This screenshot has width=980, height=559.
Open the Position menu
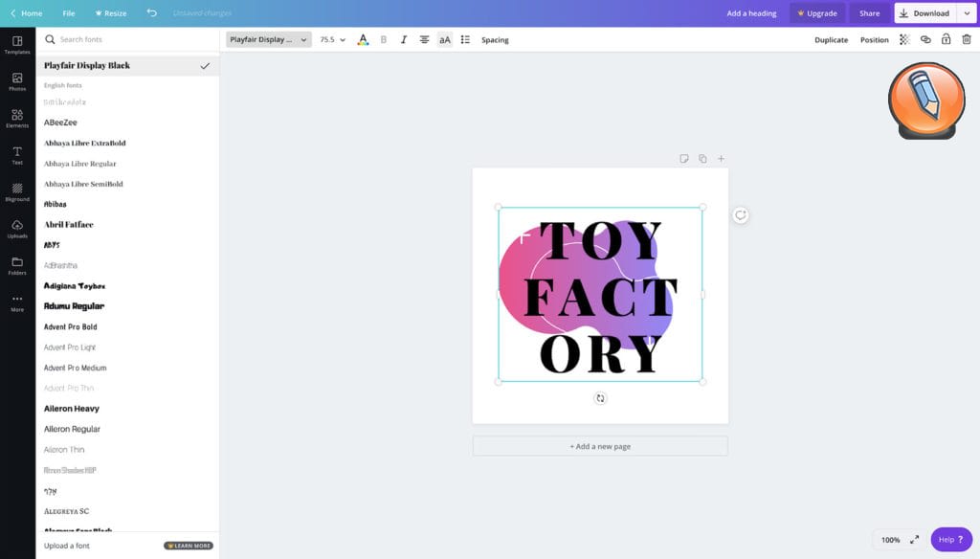pos(874,39)
